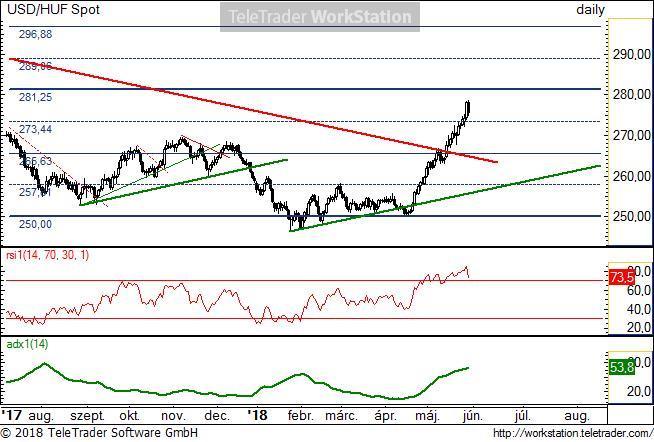
Task: Click the 20,0 RSI axis value
Action: [x=638, y=327]
